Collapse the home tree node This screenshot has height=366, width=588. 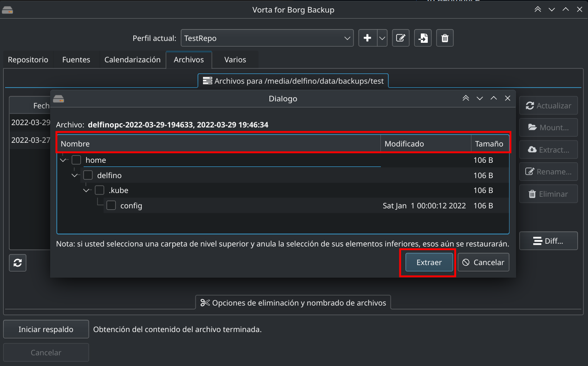63,160
